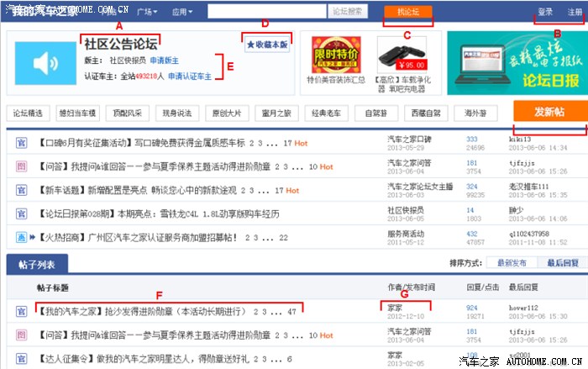588x369 pixels.
Task: Select the 媳妇当车模 category tab
Action: (77, 113)
